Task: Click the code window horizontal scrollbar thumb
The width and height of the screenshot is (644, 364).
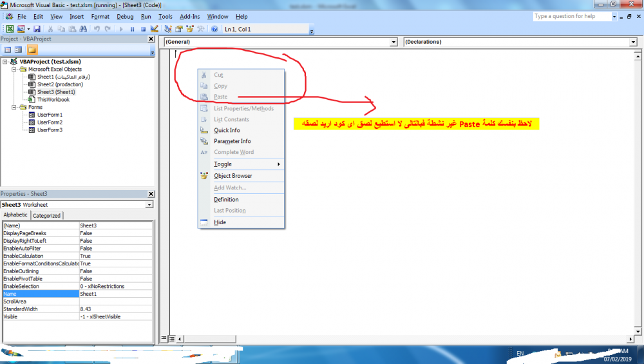Action: coord(210,339)
